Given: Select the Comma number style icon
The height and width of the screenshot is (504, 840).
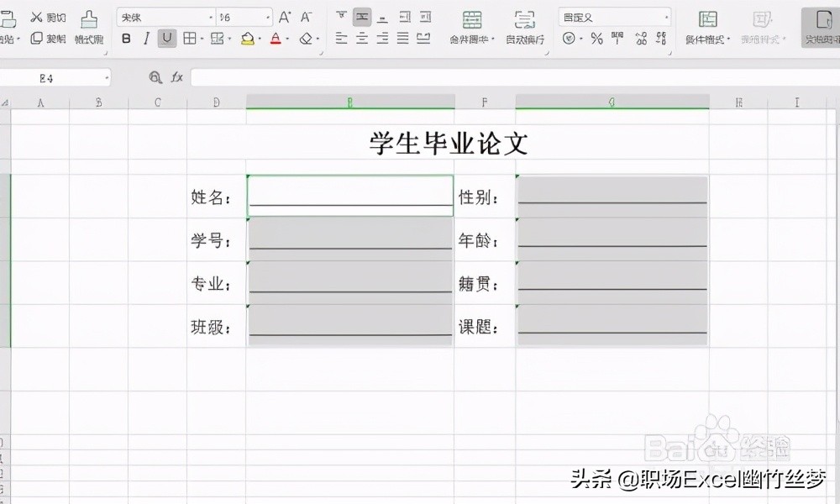Looking at the screenshot, I should tap(617, 36).
